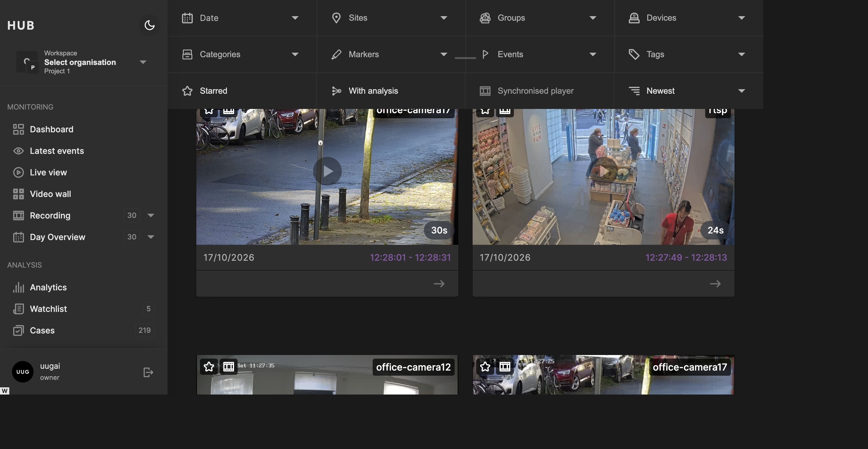Screen dimensions: 868x449
Task: Click the Date calendar icon
Action: pyautogui.click(x=187, y=18)
